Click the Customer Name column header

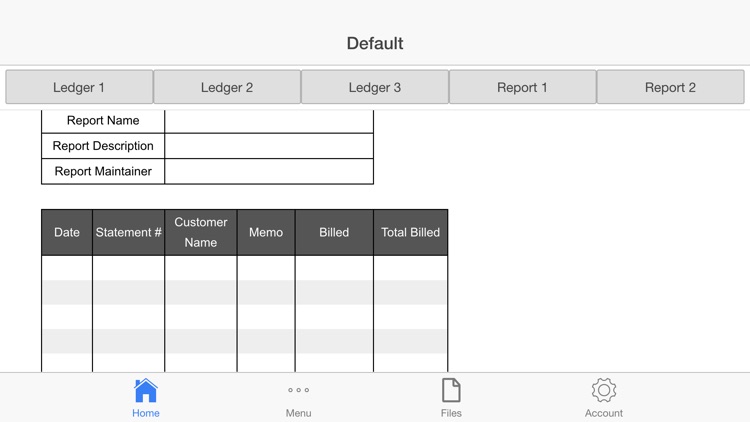pos(201,233)
